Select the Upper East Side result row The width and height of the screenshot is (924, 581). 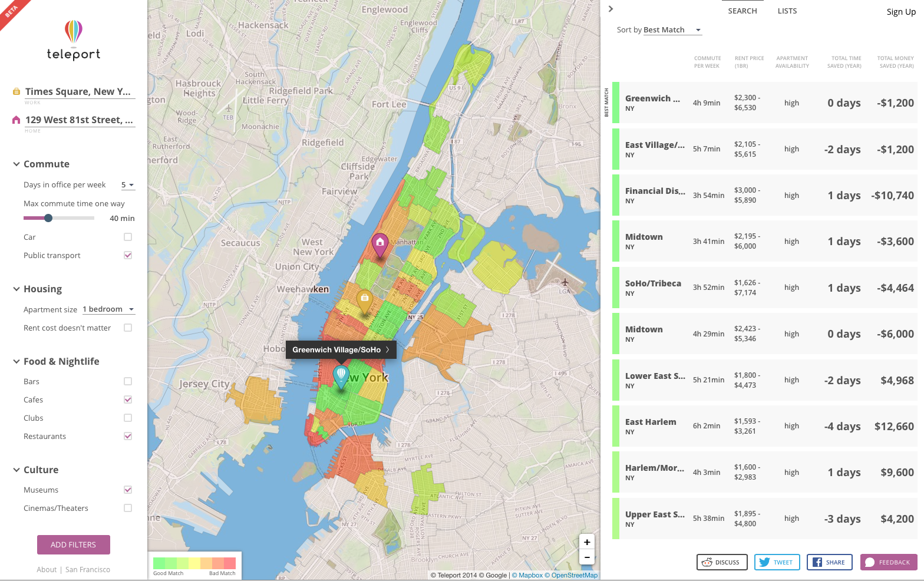point(765,519)
